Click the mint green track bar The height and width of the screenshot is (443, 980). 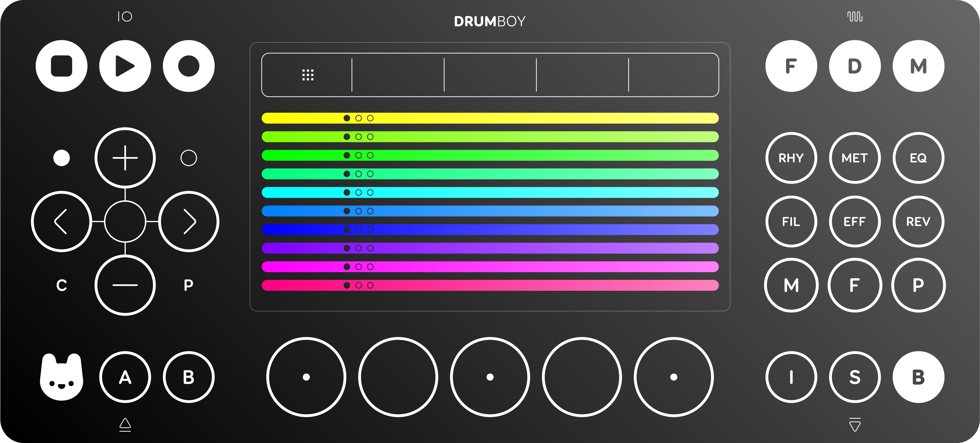coord(490,174)
